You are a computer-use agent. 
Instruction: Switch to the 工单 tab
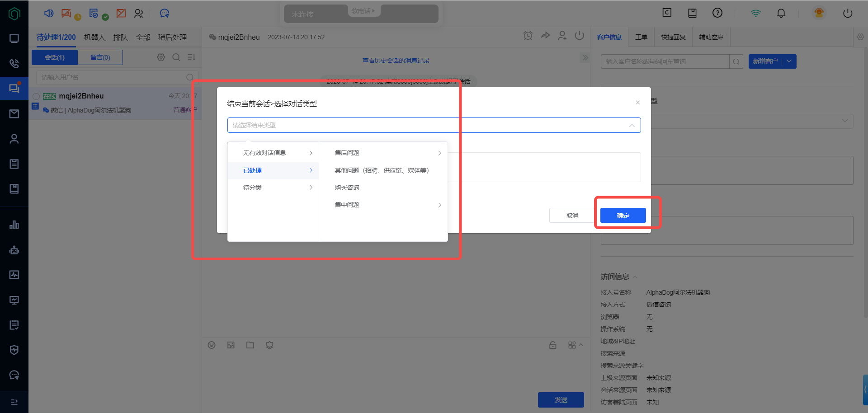pos(641,37)
